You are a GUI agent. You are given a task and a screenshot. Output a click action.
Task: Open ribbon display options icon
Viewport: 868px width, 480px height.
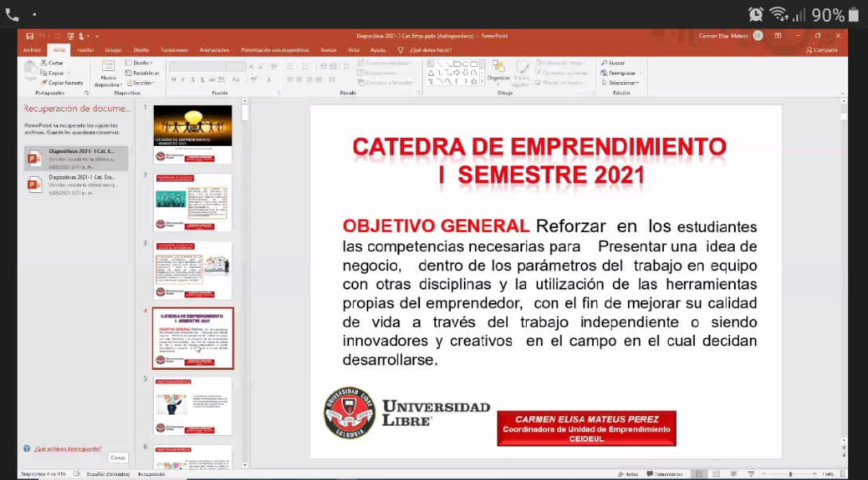pos(778,36)
